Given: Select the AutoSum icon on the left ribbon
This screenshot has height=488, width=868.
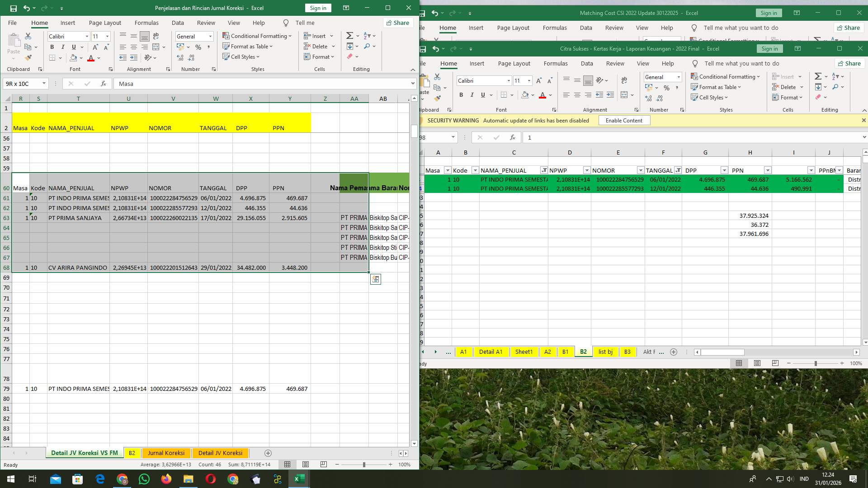Looking at the screenshot, I should tap(349, 35).
